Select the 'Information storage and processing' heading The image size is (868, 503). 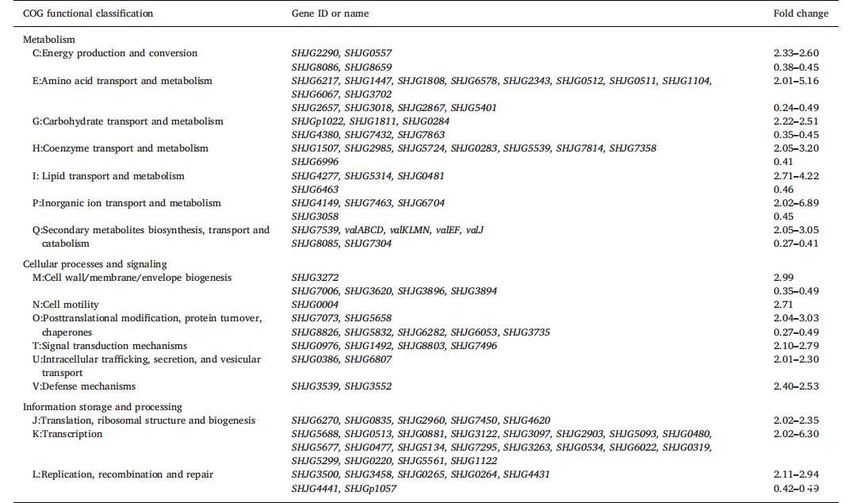click(x=102, y=407)
